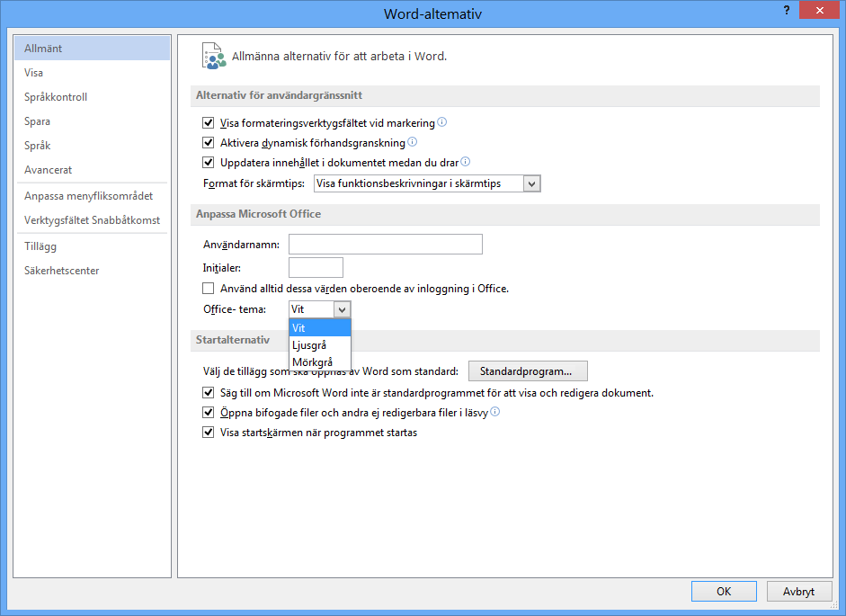Viewport: 846px width, 616px height.
Task: Open the Visa category
Action: click(x=92, y=72)
